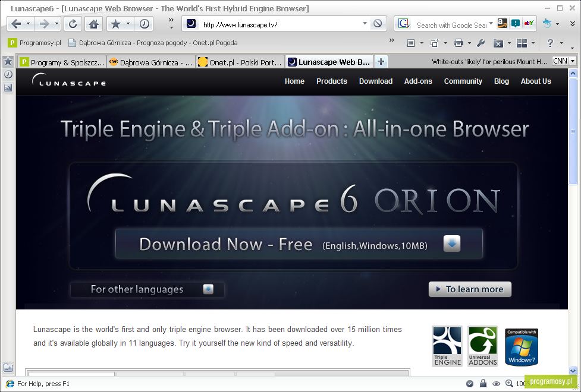The image size is (581, 392).
Task: Open the Dąbrowa Górnicza weather bookmark
Action: [x=153, y=43]
